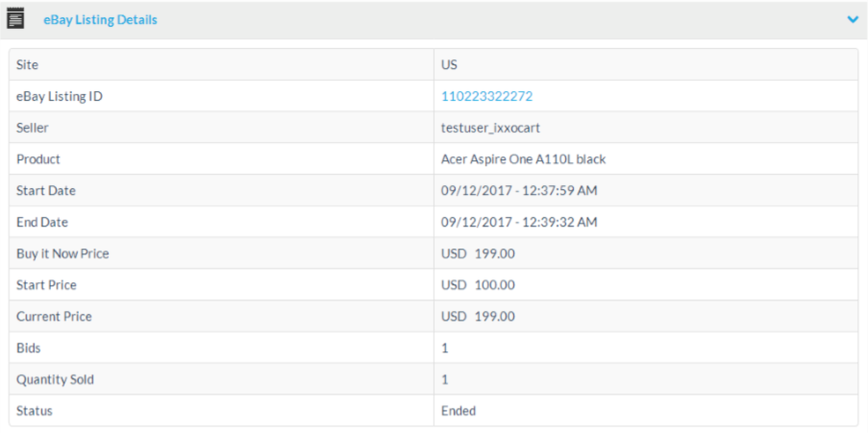Click the Site row label
Screen dimensions: 868x434
(28, 64)
